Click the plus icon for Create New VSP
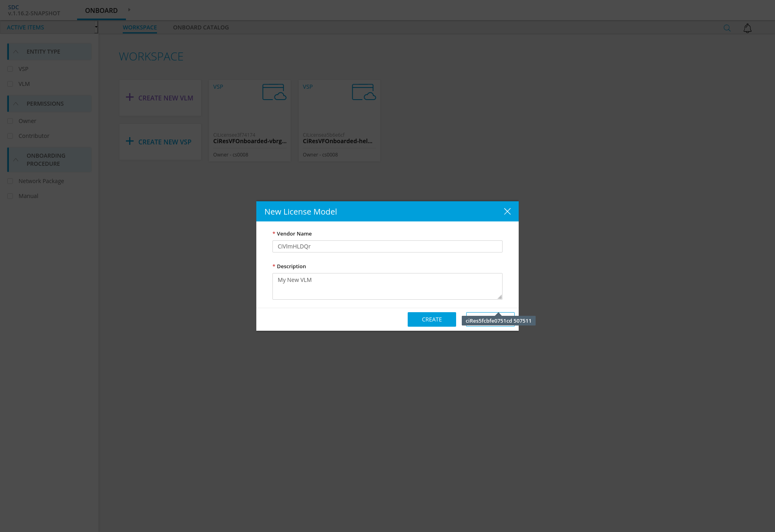Screen dimensions: 775x532 coord(130,141)
